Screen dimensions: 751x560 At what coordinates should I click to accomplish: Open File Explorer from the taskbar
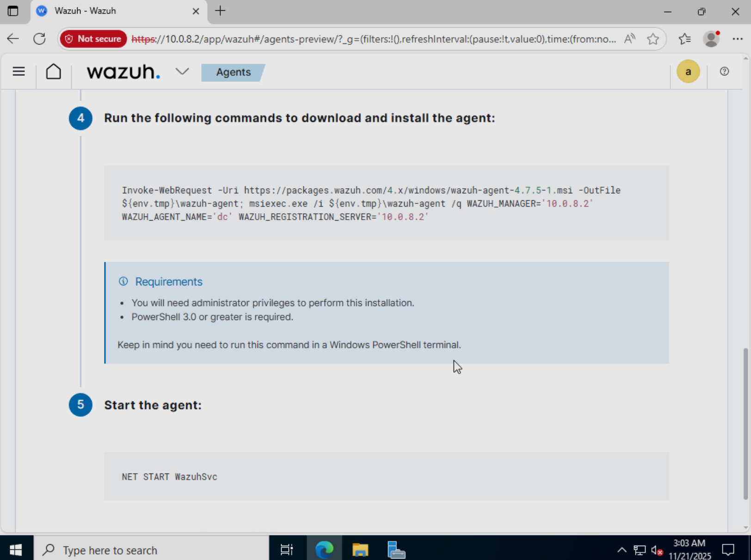pyautogui.click(x=360, y=549)
